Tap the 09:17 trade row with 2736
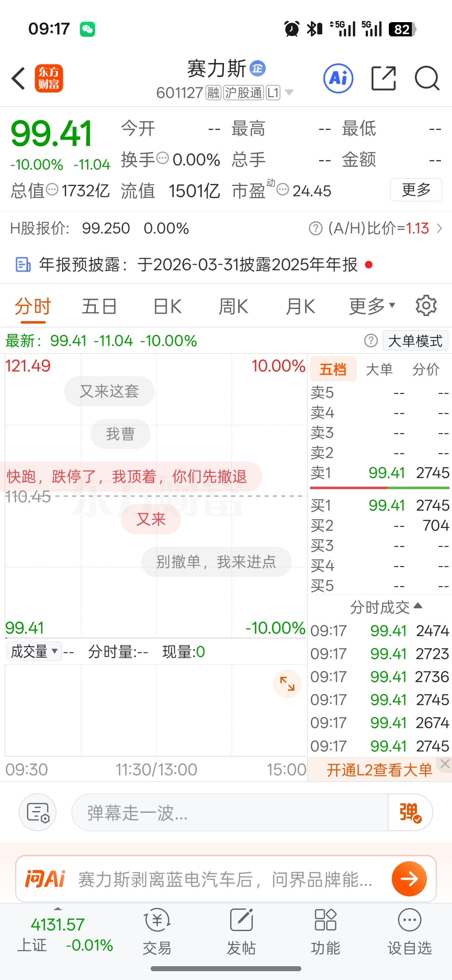This screenshot has width=452, height=980. coord(380,676)
